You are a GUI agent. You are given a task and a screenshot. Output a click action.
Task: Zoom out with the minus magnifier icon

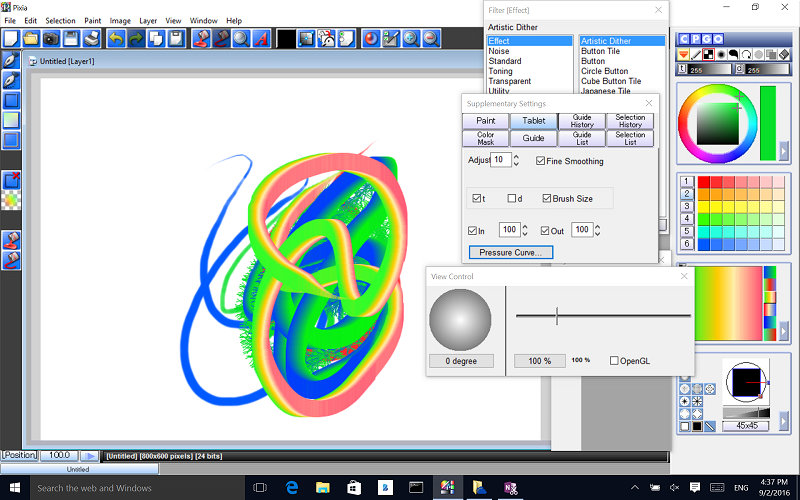tap(431, 39)
